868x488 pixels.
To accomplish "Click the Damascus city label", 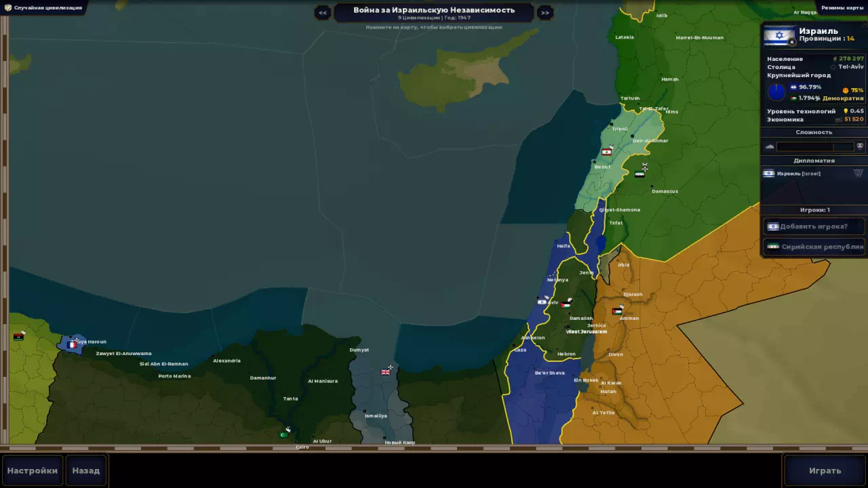I will coord(665,191).
